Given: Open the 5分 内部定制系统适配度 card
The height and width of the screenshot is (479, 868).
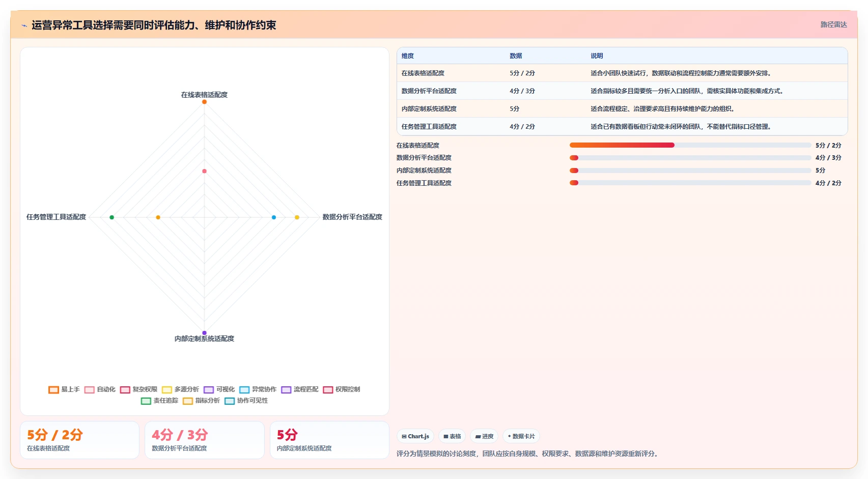Looking at the screenshot, I should pos(329,440).
